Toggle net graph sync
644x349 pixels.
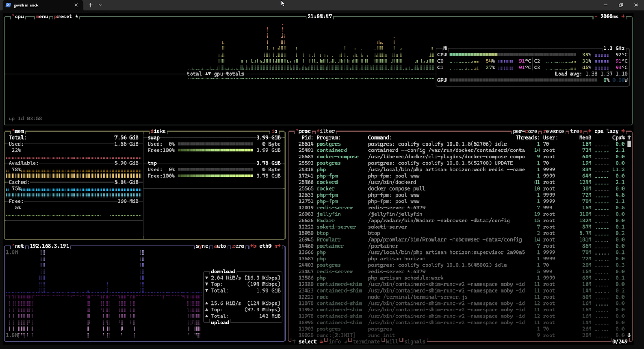point(202,246)
